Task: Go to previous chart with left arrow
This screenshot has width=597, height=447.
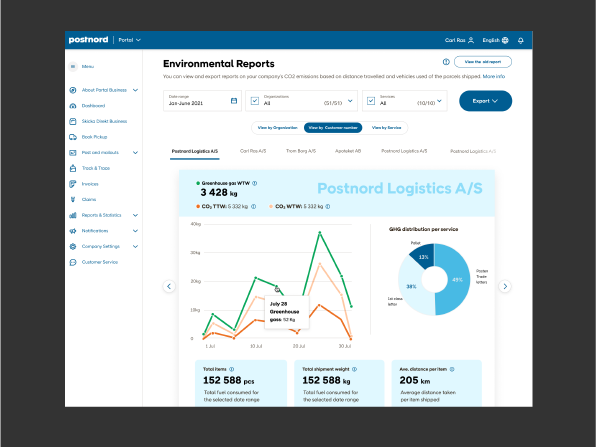Action: pyautogui.click(x=169, y=286)
